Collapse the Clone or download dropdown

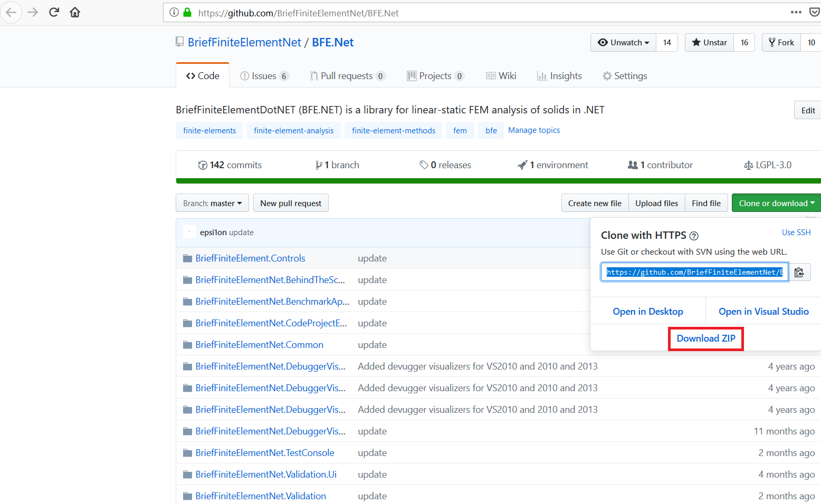pos(776,203)
